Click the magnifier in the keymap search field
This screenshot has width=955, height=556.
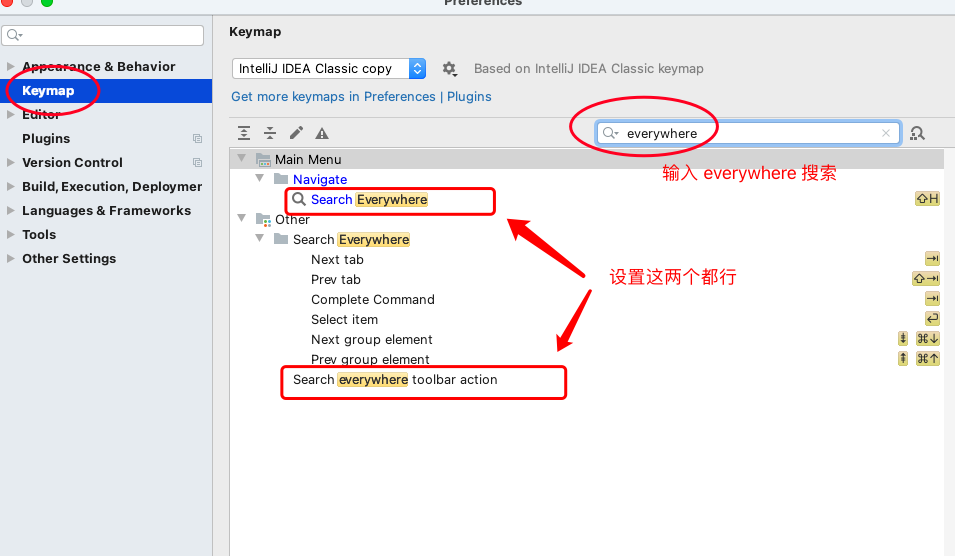click(610, 133)
